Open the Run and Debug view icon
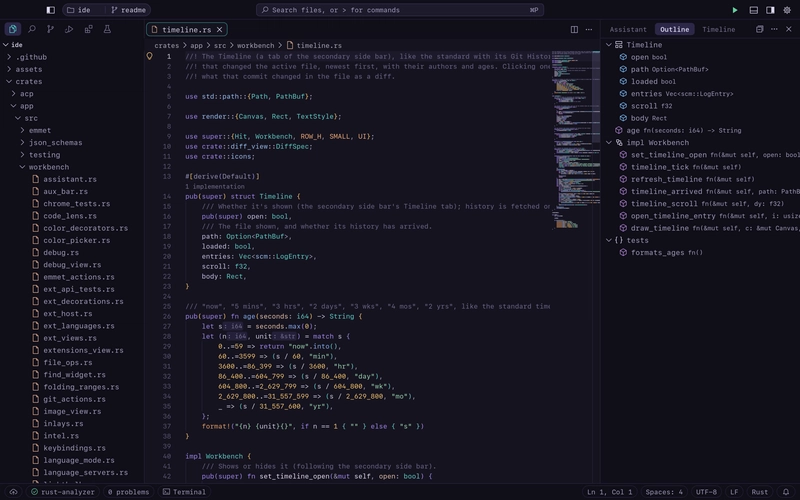Screen dimensions: 800x500 69,29
